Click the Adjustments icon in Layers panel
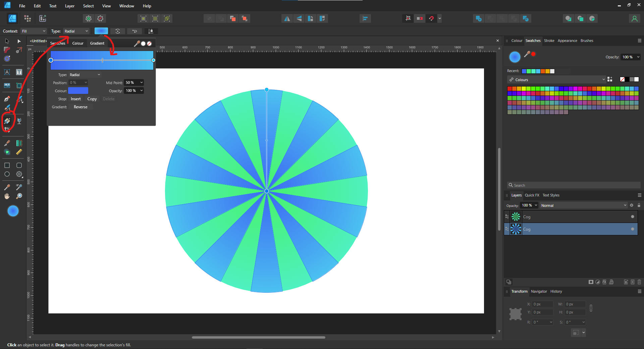 [598, 282]
